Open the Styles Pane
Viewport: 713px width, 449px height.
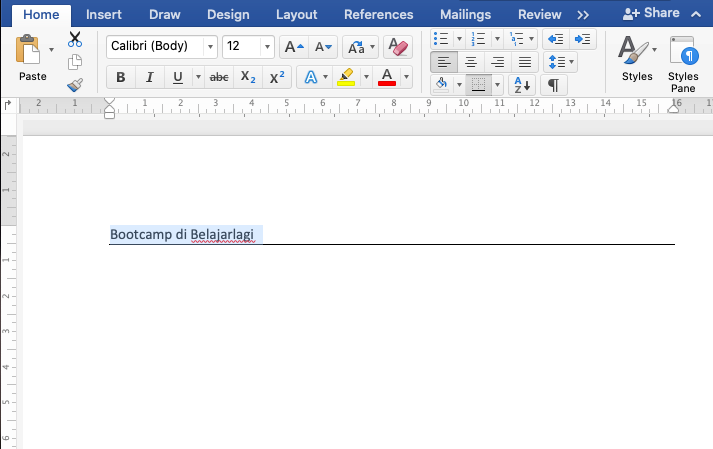[683, 65]
